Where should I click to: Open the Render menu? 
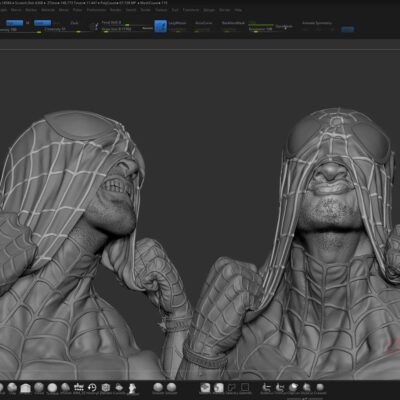click(116, 10)
